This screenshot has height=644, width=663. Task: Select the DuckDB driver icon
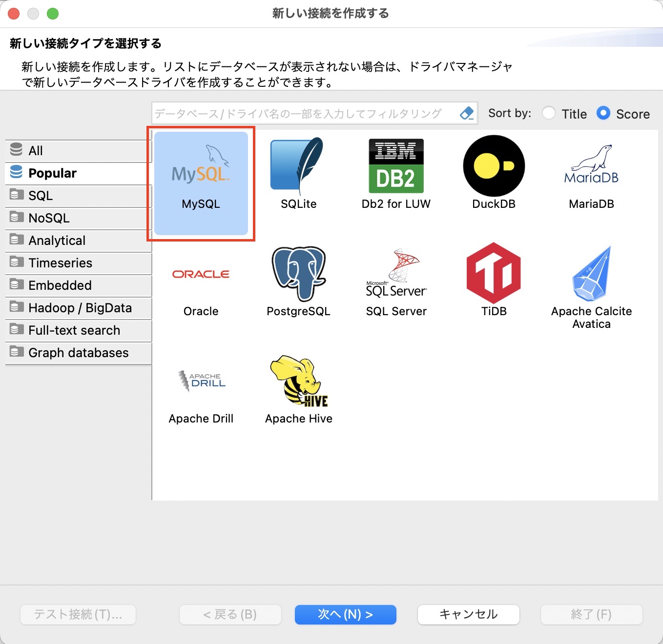[494, 166]
